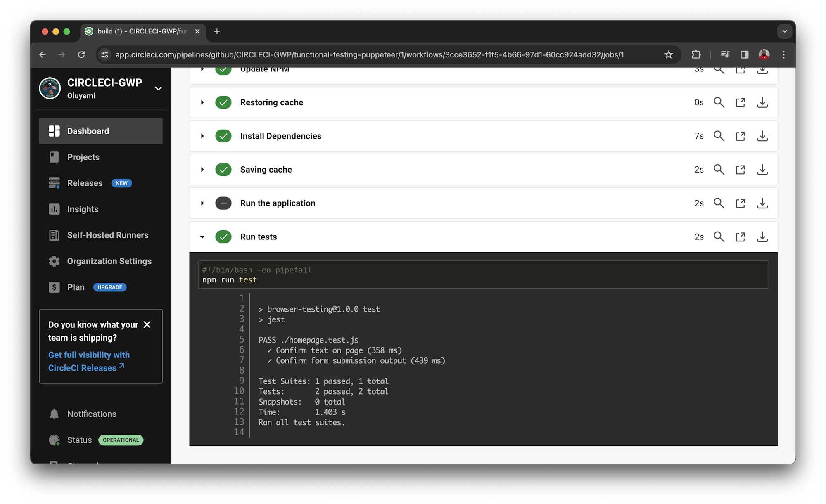Viewport: 826px width, 504px height.
Task: Open the CIRCLECI-GWP organization dropdown
Action: click(158, 88)
